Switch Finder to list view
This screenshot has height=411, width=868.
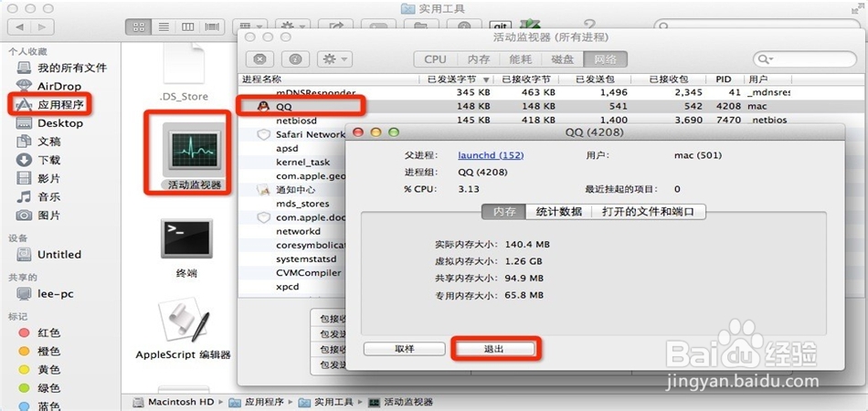pos(164,26)
